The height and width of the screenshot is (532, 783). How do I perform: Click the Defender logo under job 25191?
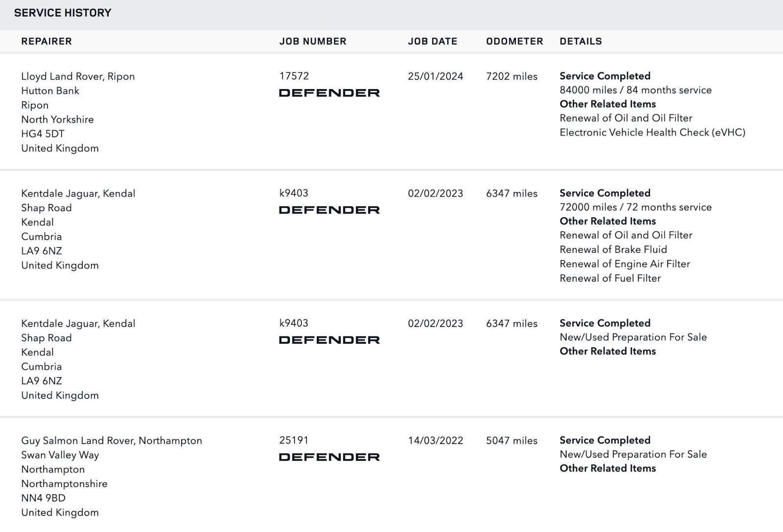(329, 457)
